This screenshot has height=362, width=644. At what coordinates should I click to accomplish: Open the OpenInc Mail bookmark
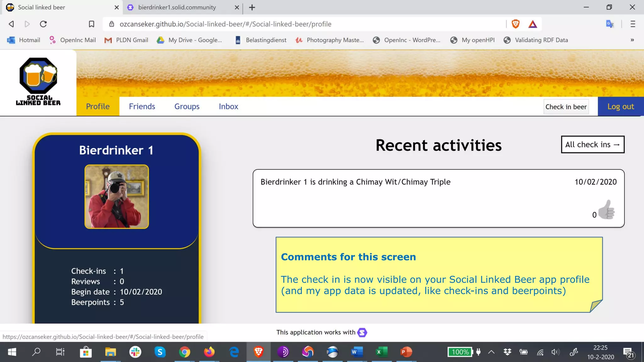point(73,40)
